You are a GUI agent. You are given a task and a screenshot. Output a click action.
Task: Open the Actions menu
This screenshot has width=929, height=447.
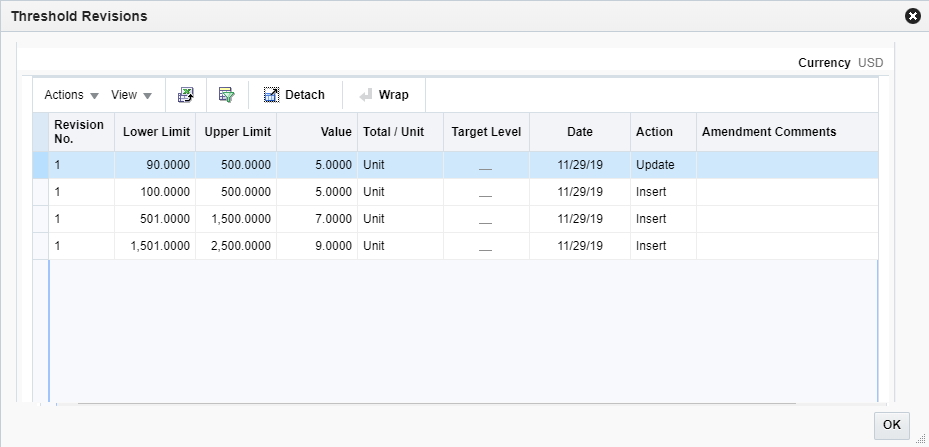72,95
